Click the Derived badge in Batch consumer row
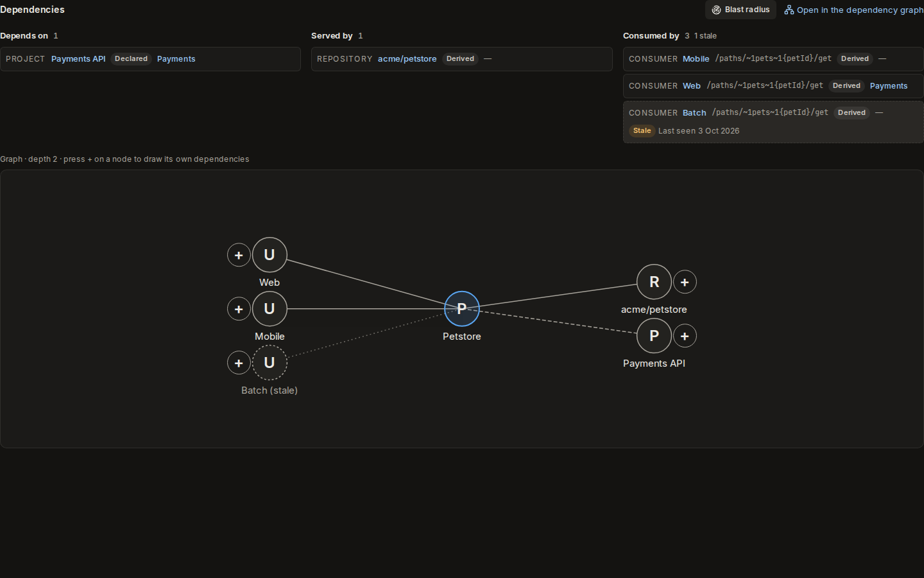Image resolution: width=924 pixels, height=578 pixels. coord(851,113)
